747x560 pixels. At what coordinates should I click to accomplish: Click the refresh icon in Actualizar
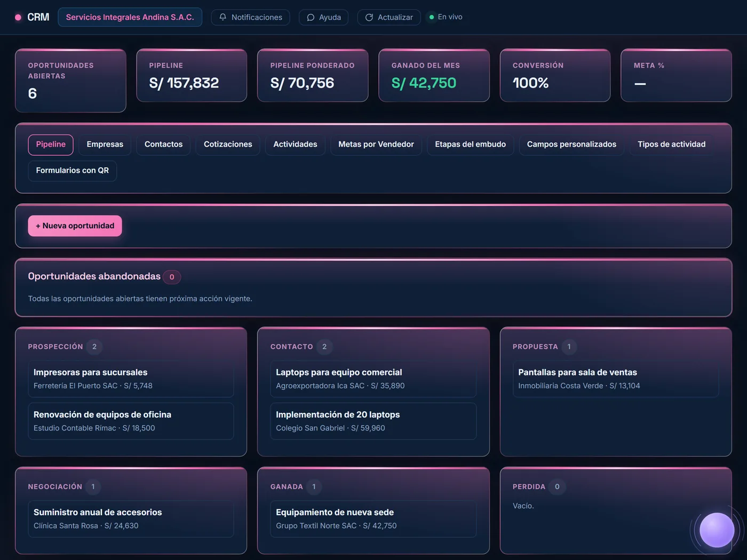(x=369, y=17)
